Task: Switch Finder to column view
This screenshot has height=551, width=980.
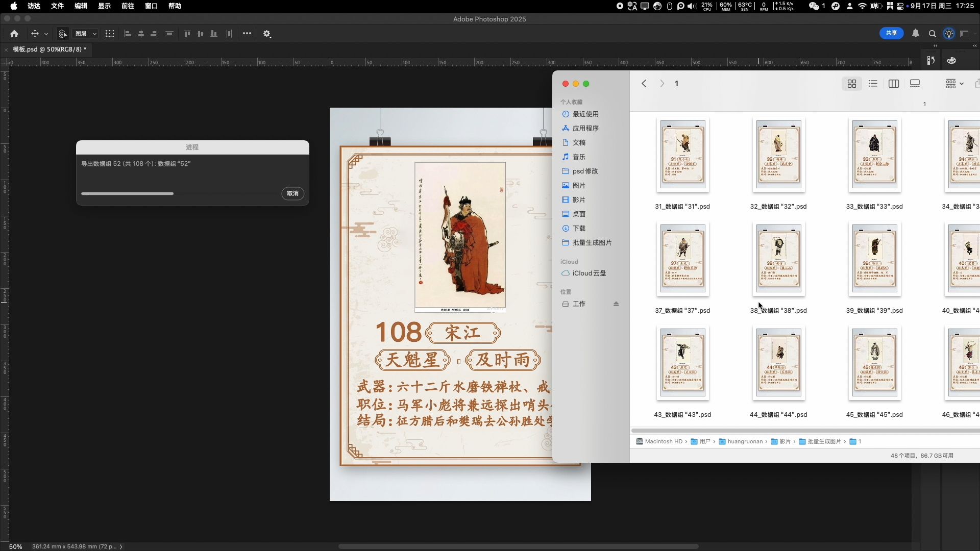Action: point(894,84)
